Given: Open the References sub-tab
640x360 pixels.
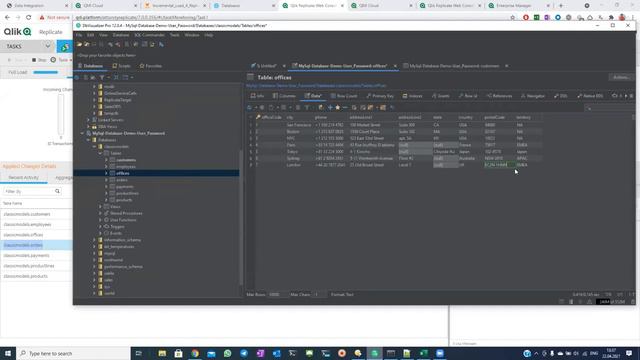Looking at the screenshot, I should 499,96.
